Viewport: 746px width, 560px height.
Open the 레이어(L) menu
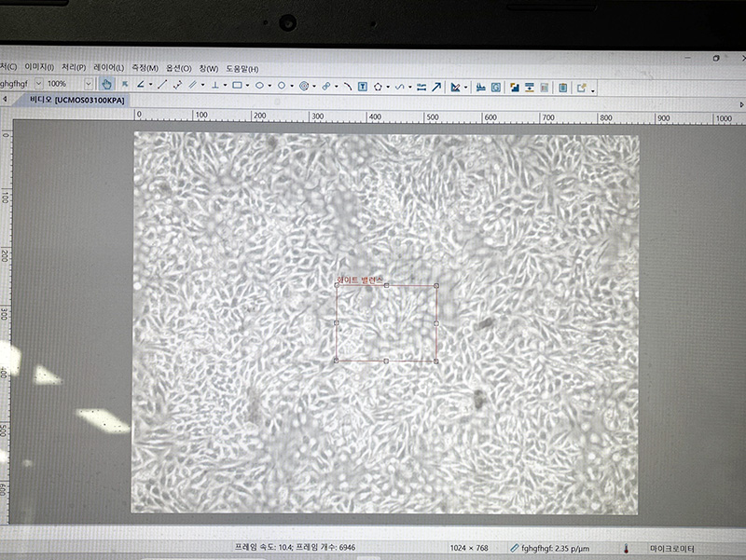[108, 68]
